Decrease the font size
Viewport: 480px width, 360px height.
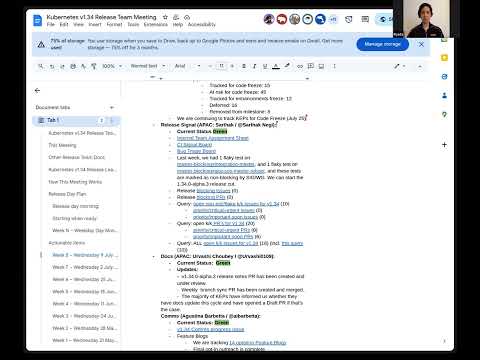210,66
